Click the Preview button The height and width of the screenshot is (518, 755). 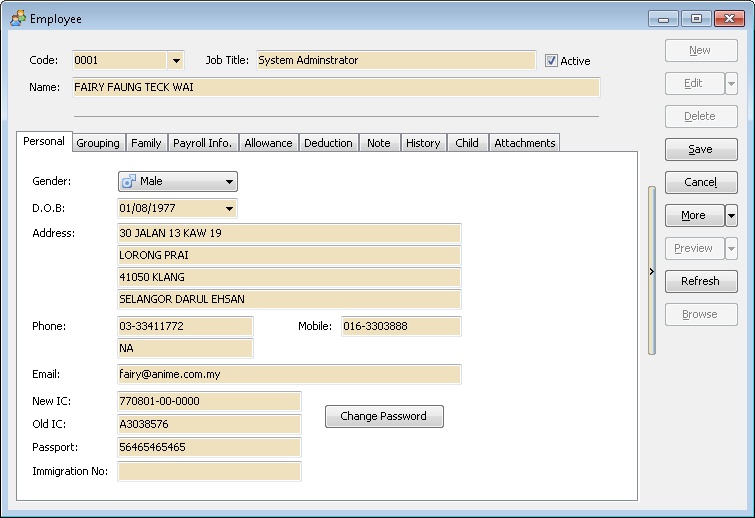click(x=694, y=249)
